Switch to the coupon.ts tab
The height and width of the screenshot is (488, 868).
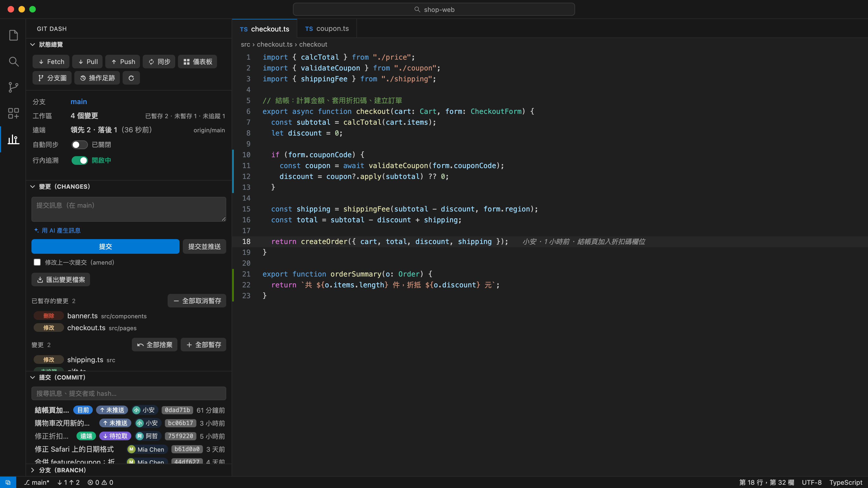[x=327, y=29]
